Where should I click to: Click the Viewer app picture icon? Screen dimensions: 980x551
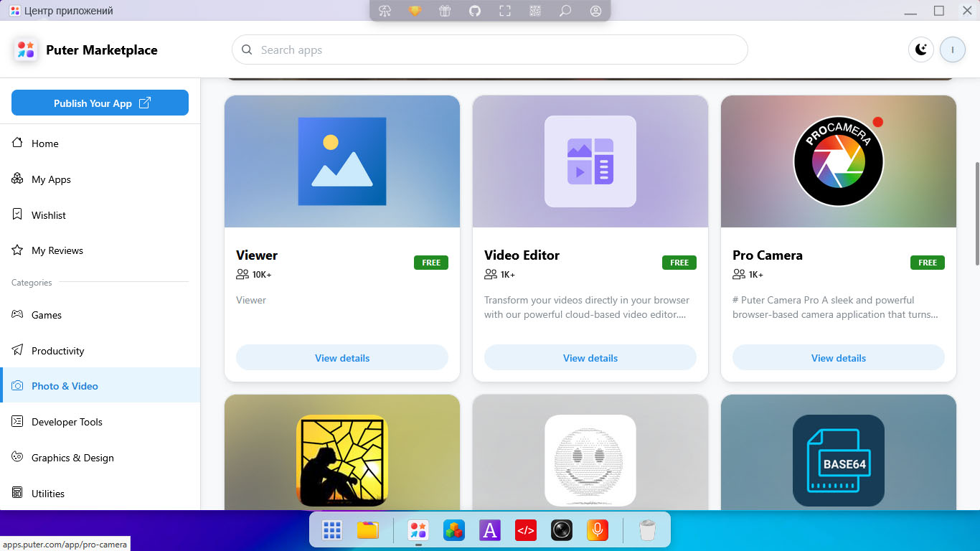click(342, 161)
